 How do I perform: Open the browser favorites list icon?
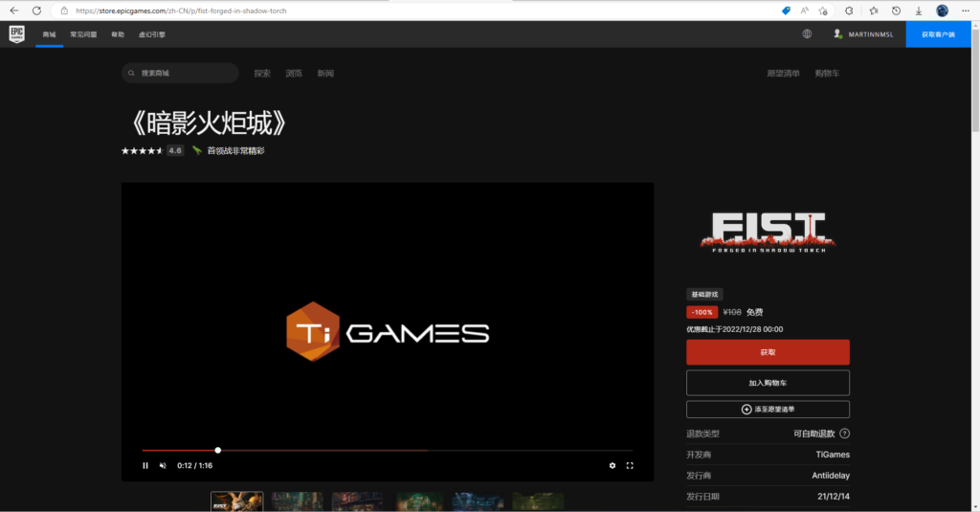click(874, 11)
